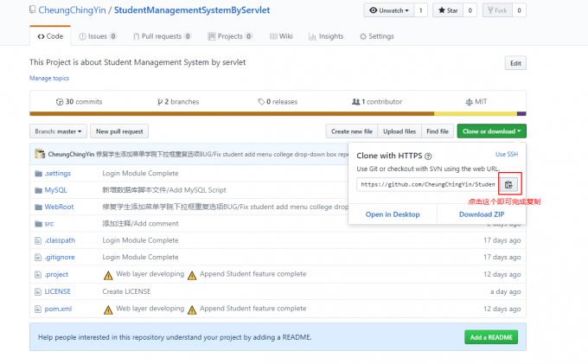The height and width of the screenshot is (364, 588).
Task: Click folder icon of .settings row
Action: [x=38, y=173]
